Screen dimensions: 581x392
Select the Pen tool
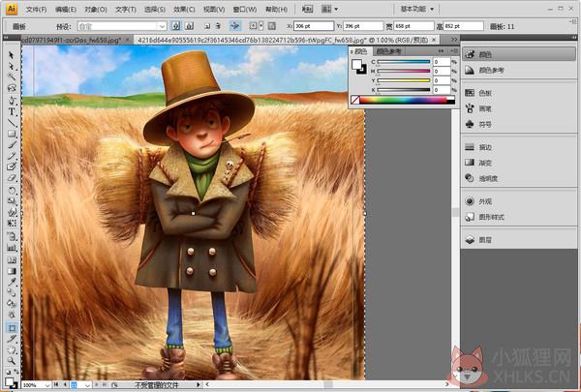(12, 100)
